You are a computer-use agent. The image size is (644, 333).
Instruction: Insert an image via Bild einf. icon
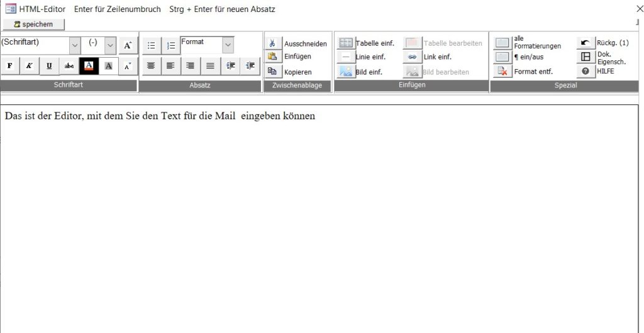click(x=346, y=72)
